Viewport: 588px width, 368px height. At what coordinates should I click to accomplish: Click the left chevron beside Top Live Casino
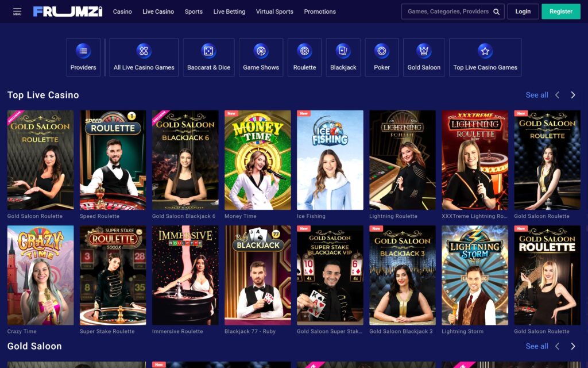pyautogui.click(x=556, y=95)
